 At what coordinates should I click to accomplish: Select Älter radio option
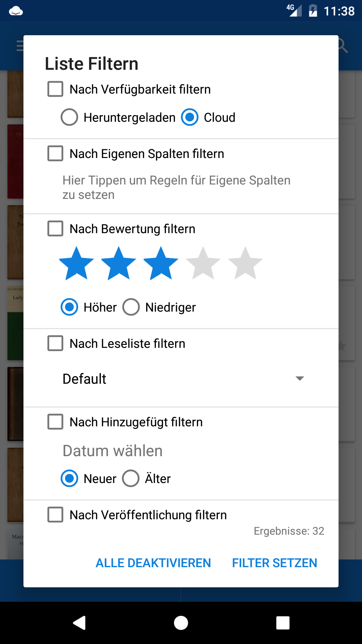131,479
